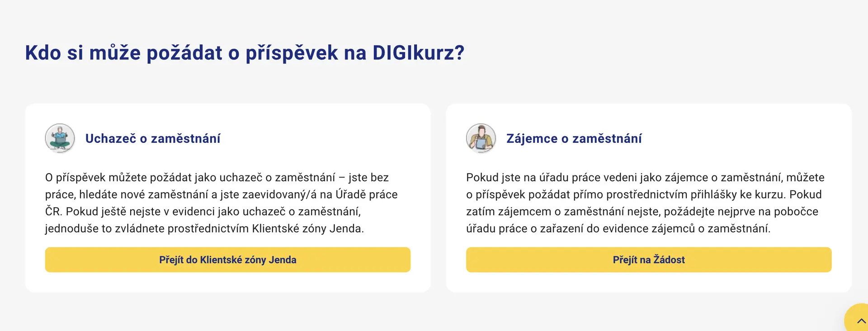Click 'Úřadě práce' in the left card text
The height and width of the screenshot is (331, 868).
366,194
